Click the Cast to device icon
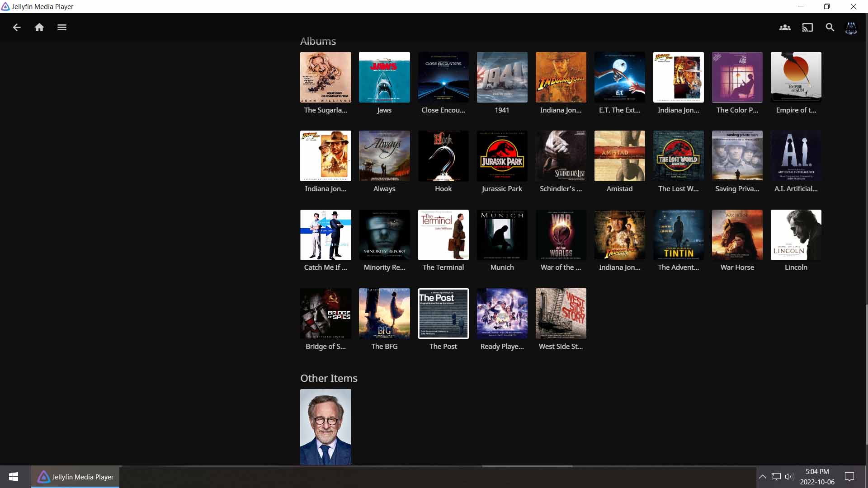 point(807,28)
